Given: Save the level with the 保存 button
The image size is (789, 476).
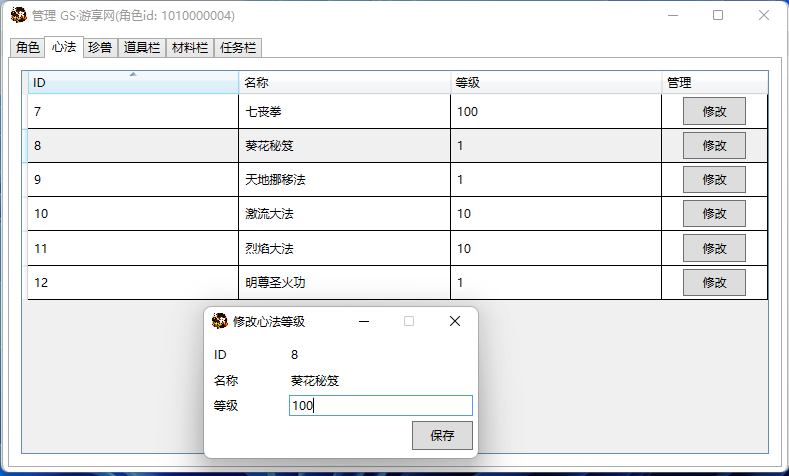Looking at the screenshot, I should pos(442,436).
